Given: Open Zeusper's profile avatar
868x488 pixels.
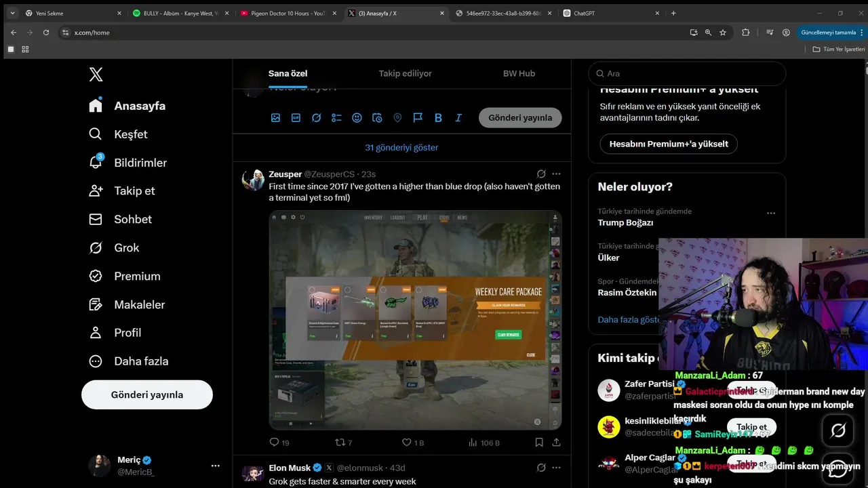Looking at the screenshot, I should pyautogui.click(x=253, y=180).
